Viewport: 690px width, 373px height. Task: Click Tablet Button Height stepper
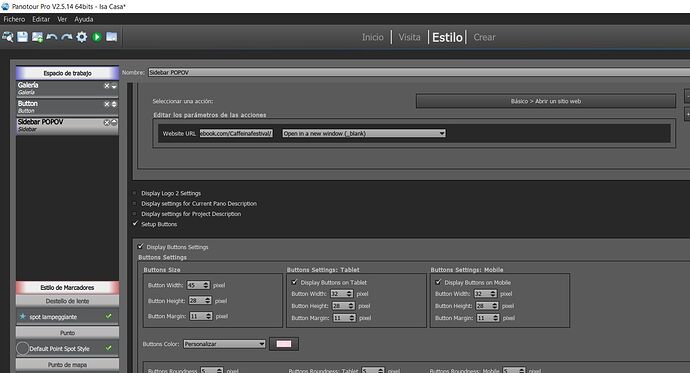pos(351,306)
